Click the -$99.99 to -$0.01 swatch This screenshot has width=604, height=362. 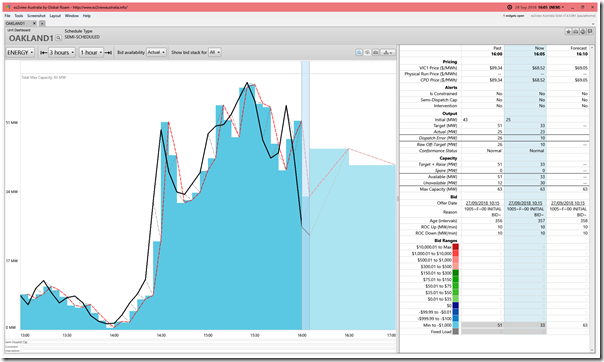[x=456, y=312]
